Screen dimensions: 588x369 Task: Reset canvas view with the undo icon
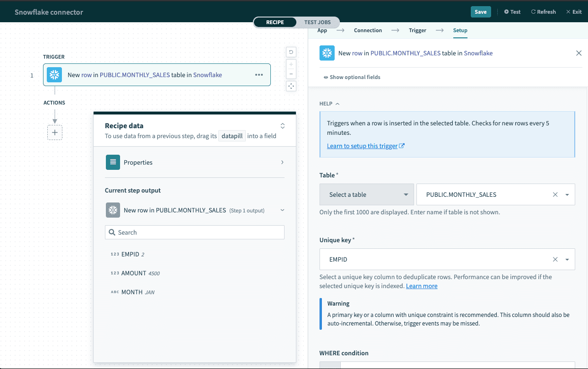click(x=291, y=52)
